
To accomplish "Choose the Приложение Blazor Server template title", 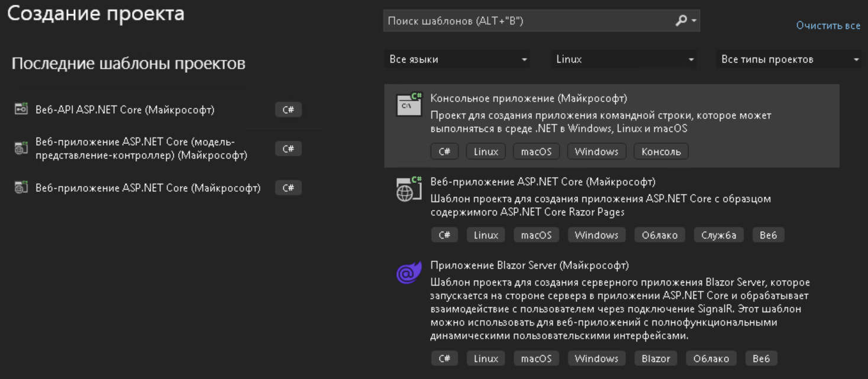I will point(529,265).
